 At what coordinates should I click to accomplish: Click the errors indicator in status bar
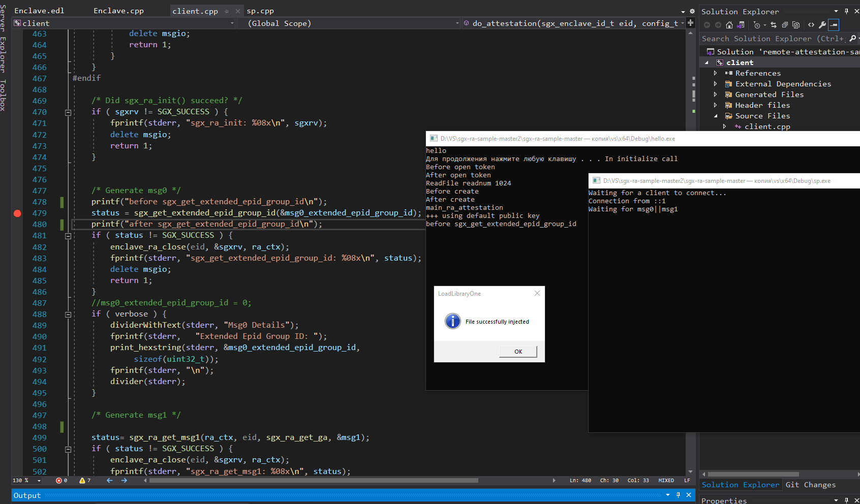[x=62, y=480]
